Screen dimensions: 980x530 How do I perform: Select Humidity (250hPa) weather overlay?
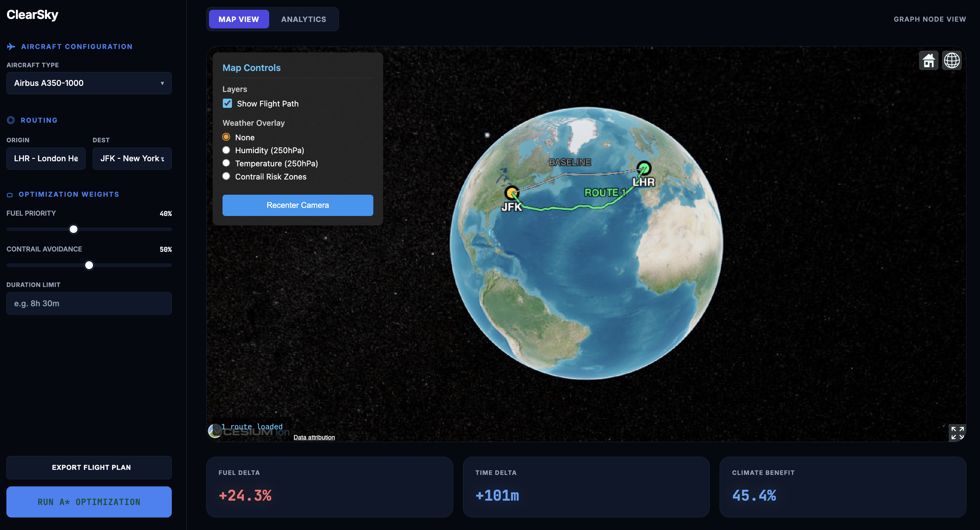coord(226,150)
